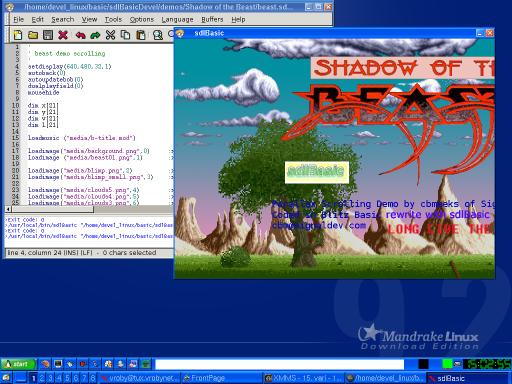The image size is (512, 384).
Task: Place cursor on the 'dim v[21]' line
Action: click(x=43, y=118)
